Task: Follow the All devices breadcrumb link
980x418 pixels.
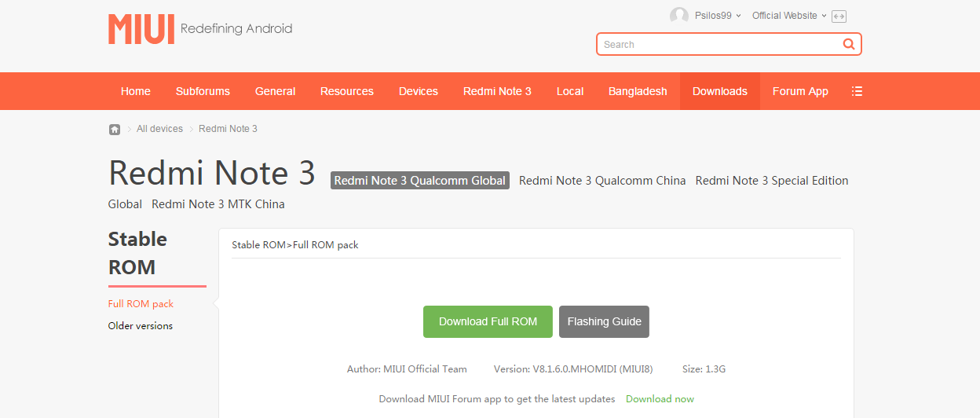Action: (159, 129)
